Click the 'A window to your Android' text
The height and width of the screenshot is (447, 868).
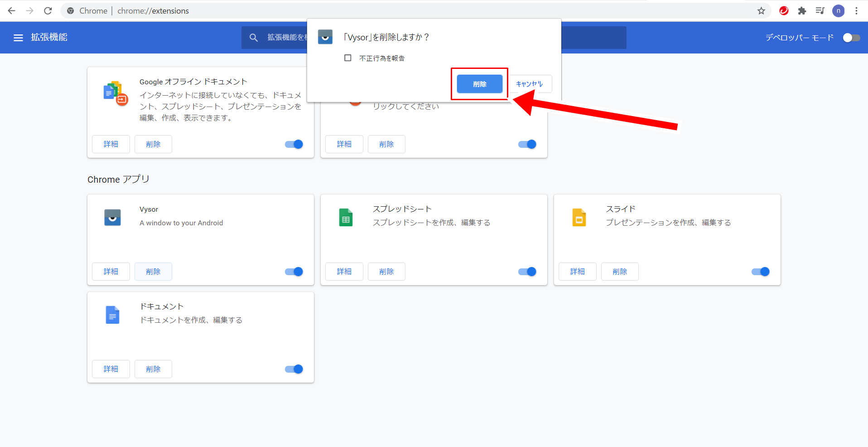click(181, 223)
